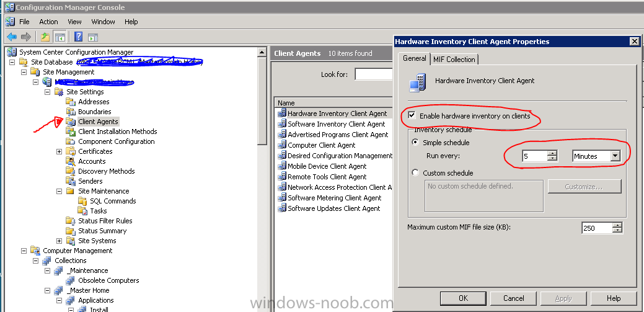Open the Help menu

131,22
